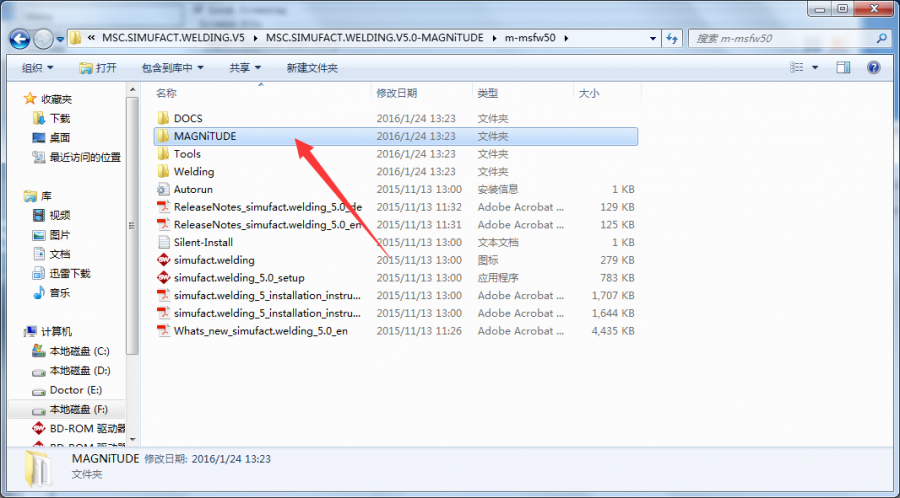The image size is (900, 498).
Task: Select the DOCS folder icon
Action: [164, 118]
